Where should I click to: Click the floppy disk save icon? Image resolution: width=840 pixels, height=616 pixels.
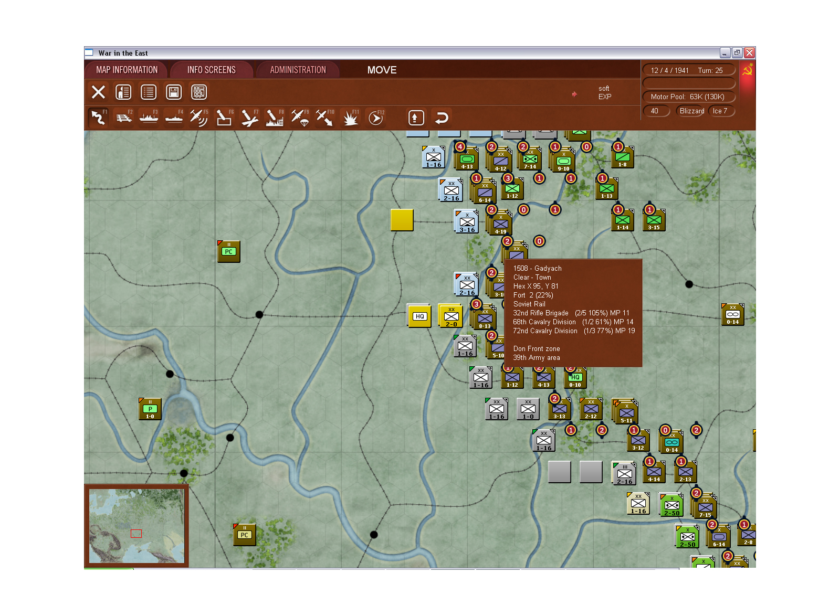click(x=174, y=92)
